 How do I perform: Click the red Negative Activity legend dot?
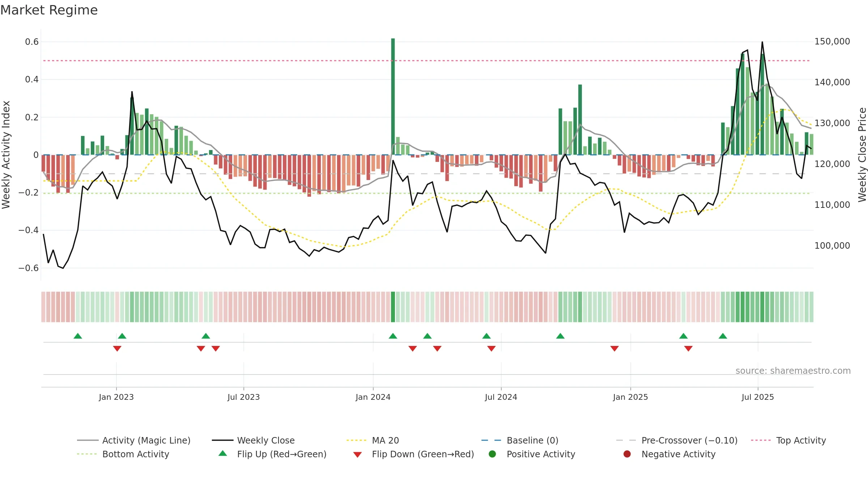pyautogui.click(x=627, y=454)
